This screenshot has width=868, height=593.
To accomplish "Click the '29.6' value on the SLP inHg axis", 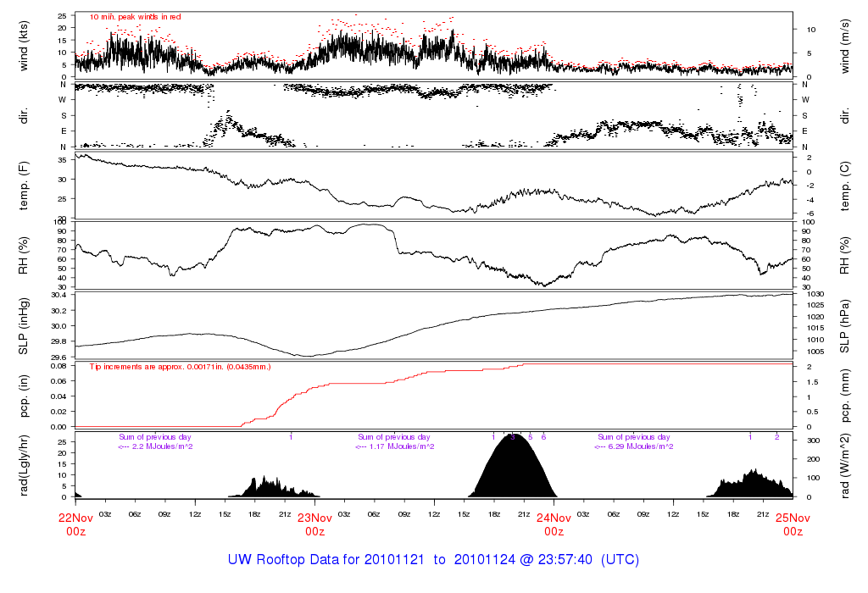I will pyautogui.click(x=58, y=357).
